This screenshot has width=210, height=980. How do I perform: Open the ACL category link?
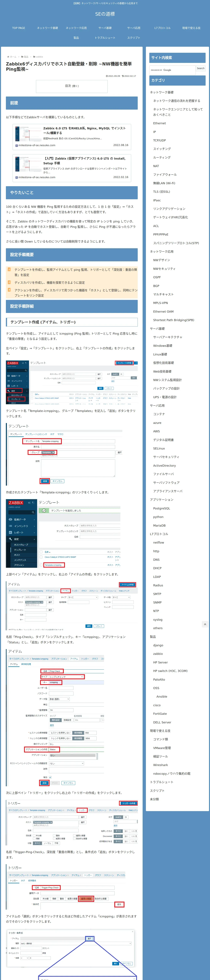click(x=156, y=226)
